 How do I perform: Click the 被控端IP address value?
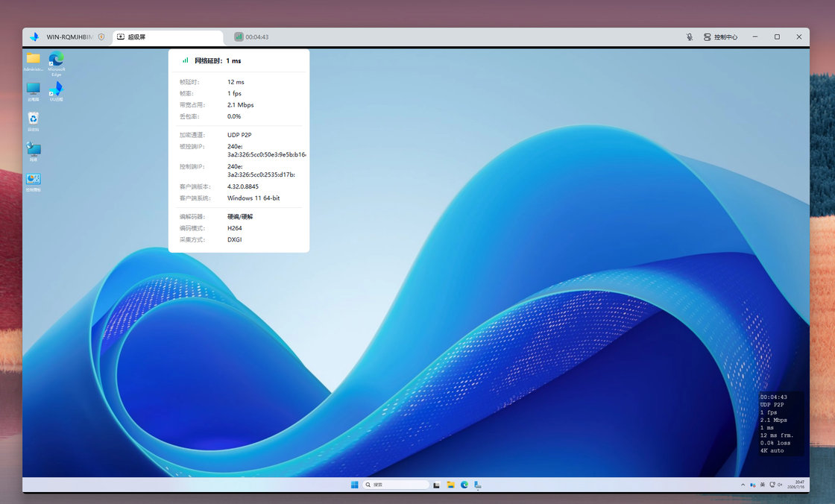(x=266, y=151)
